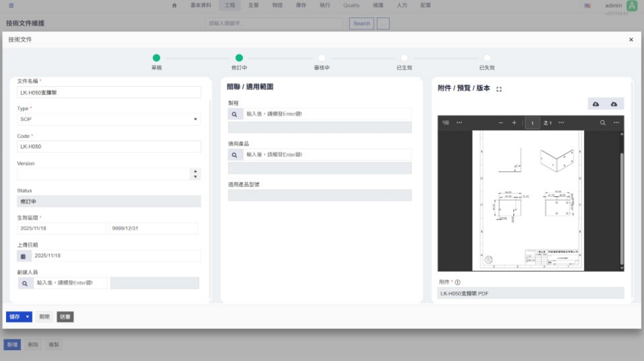This screenshot has height=361, width=644.
Task: Click the search icon beside 製程 field
Action: coord(235,114)
